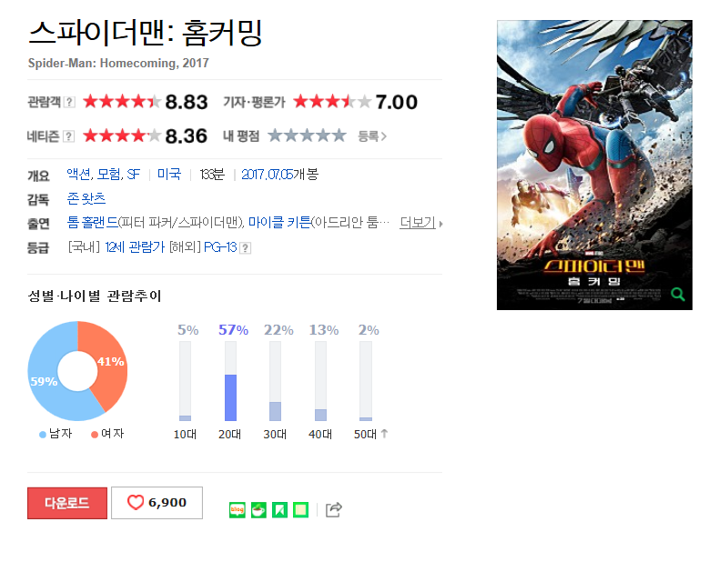The image size is (728, 562).
Task: Open director link 존 왓츠
Action: [86, 198]
